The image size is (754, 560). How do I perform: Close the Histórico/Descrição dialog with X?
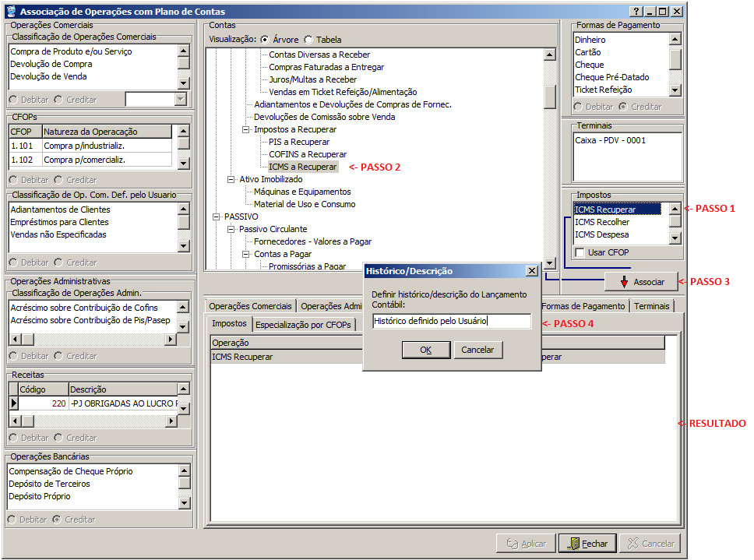[x=531, y=271]
